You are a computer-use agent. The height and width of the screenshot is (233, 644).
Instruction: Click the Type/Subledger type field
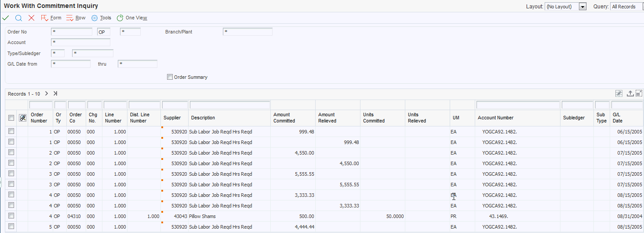pyautogui.click(x=58, y=53)
